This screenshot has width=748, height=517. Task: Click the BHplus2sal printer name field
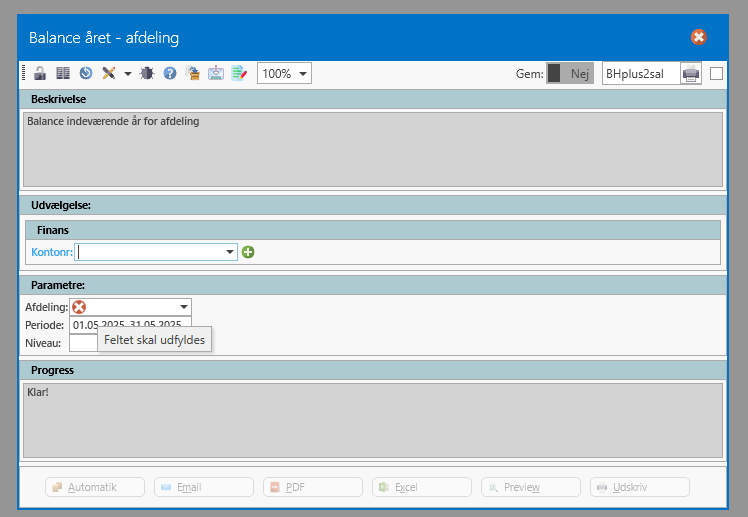(641, 73)
